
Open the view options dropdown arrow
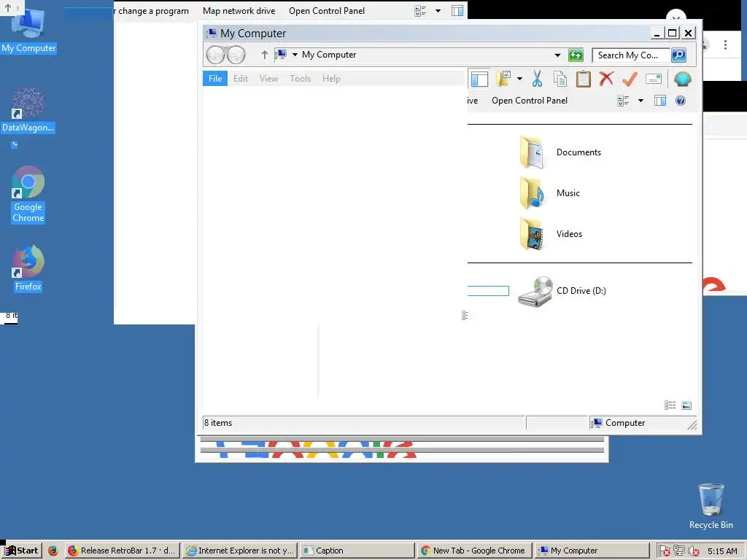tap(640, 101)
